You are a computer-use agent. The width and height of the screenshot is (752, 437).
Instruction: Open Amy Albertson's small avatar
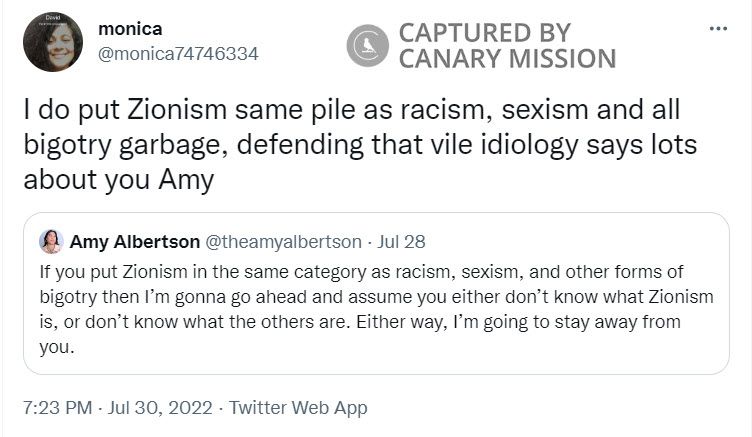[51, 241]
